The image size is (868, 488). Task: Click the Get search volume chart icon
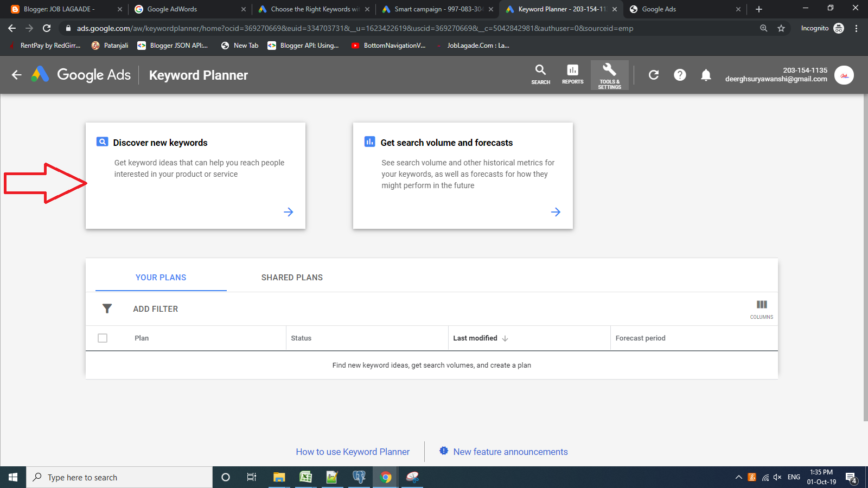(369, 142)
